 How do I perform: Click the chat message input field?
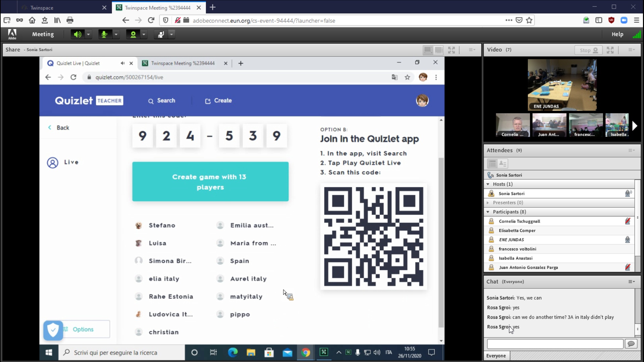point(555,344)
